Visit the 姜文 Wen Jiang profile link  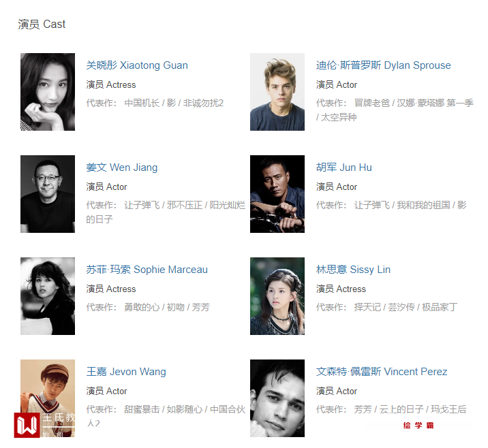(122, 167)
